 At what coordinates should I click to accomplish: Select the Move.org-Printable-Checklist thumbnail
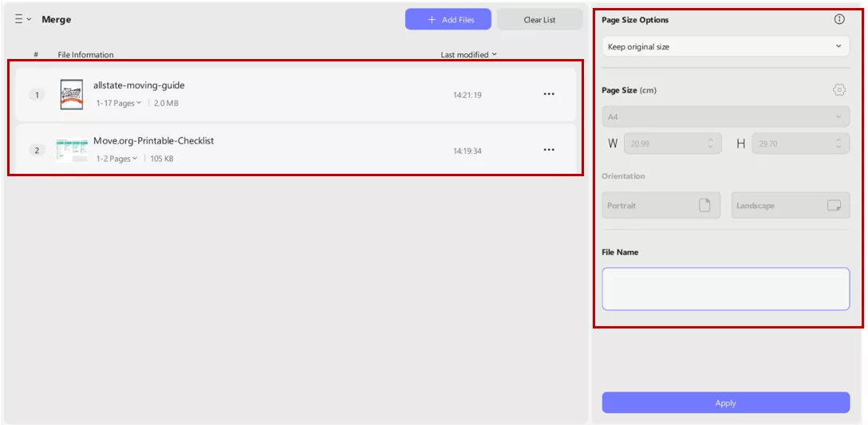72,150
